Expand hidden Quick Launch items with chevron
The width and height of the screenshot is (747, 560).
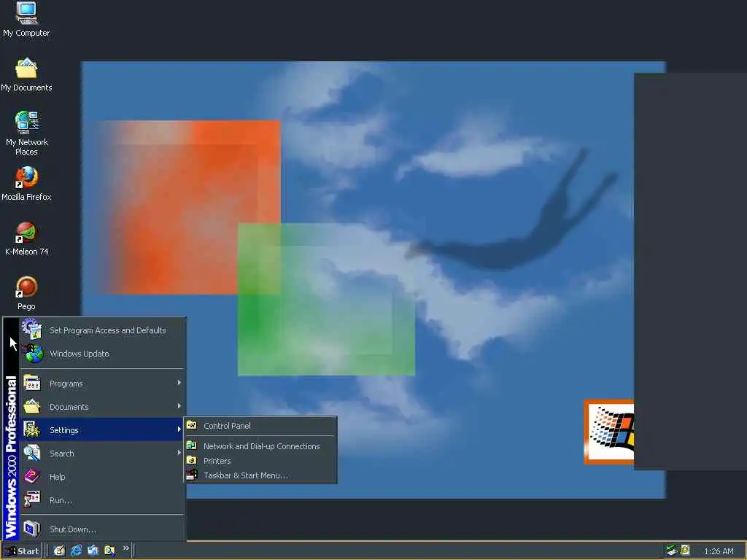pyautogui.click(x=125, y=548)
